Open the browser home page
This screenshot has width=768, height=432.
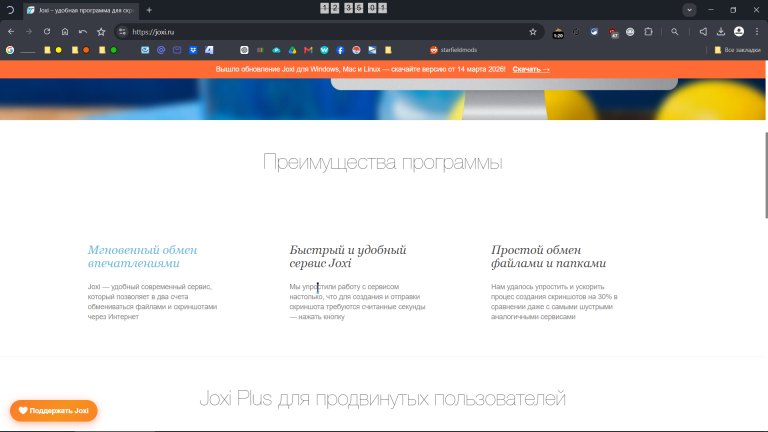coord(65,32)
